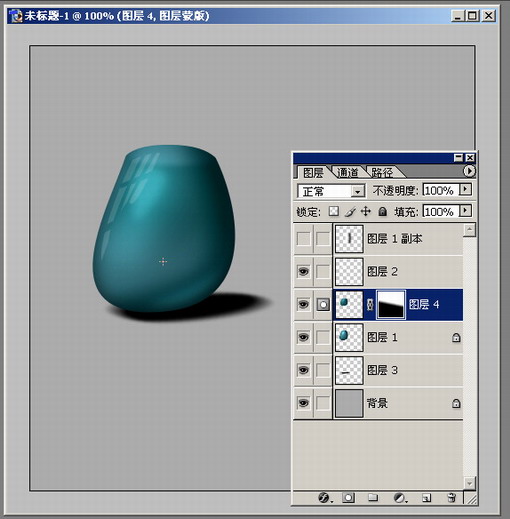Screen dimensions: 510x519
Task: Click the mask mode indicator on 图层 4
Action: [323, 304]
